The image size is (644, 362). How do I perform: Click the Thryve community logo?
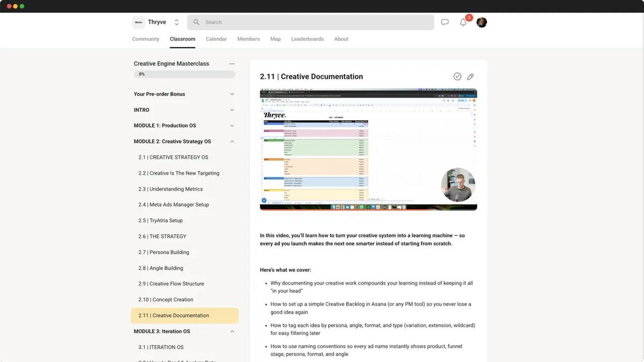[138, 22]
